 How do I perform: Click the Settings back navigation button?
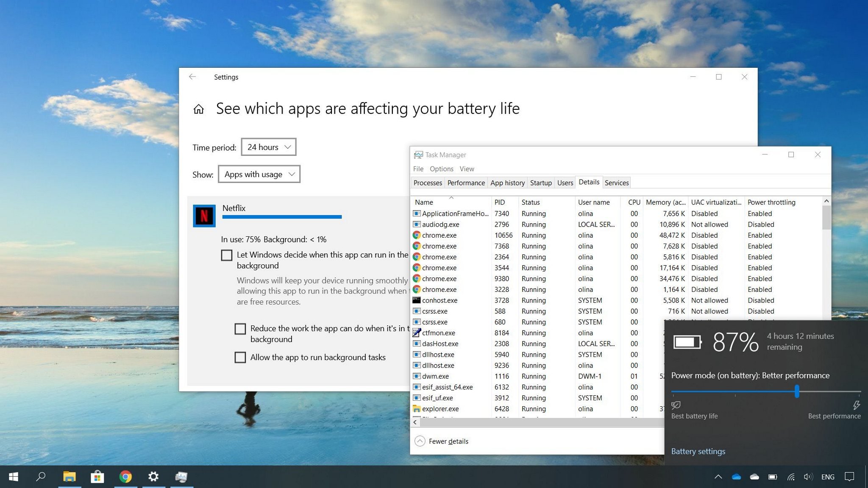(192, 76)
